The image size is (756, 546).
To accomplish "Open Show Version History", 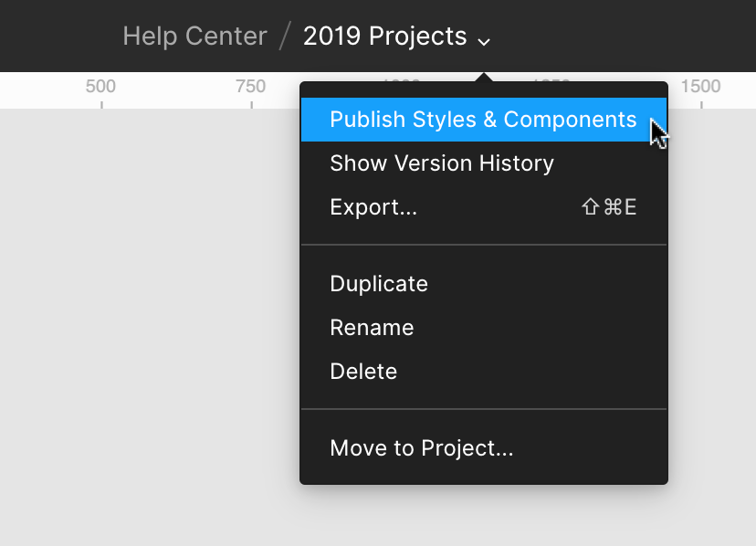I will click(x=442, y=163).
